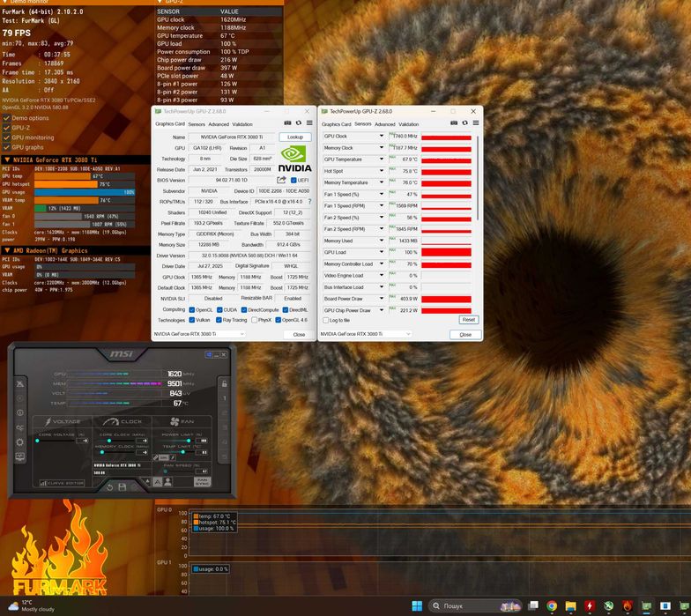Click FurMark flame taskbar icon
The image size is (691, 616).
(628, 606)
